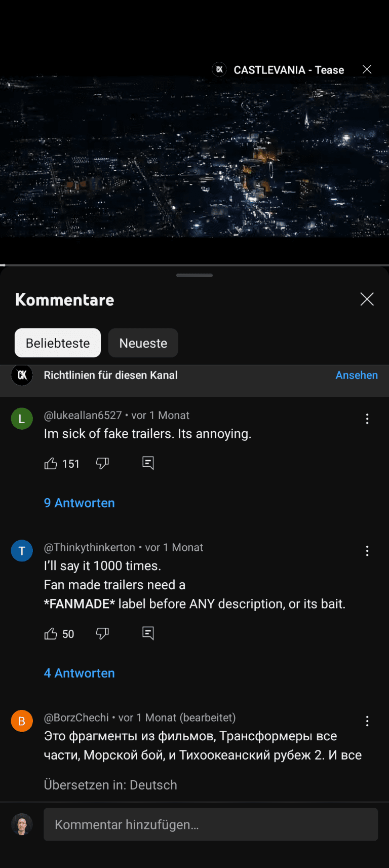The width and height of the screenshot is (389, 868).
Task: Reply to @Thinkythinkerton's comment
Action: coord(148,633)
